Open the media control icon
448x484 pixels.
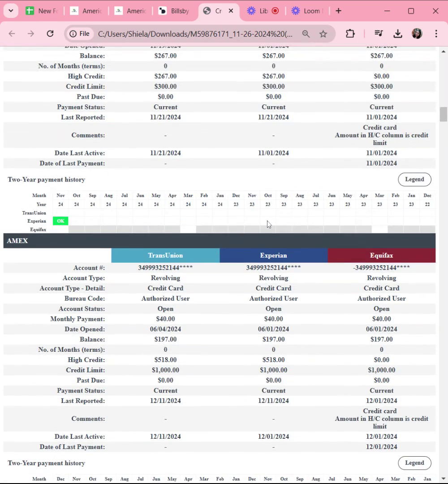(x=379, y=34)
